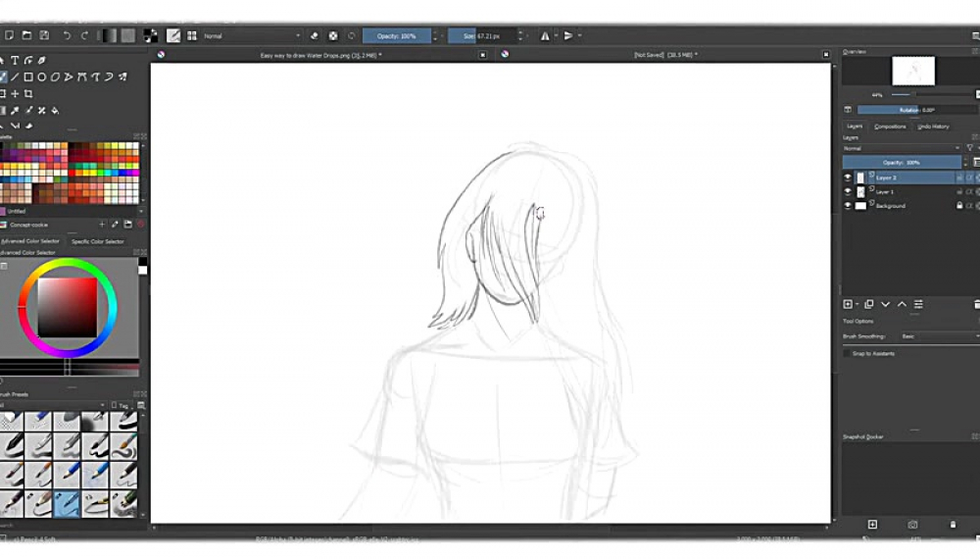Click the Save document icon
980x559 pixels.
(44, 36)
